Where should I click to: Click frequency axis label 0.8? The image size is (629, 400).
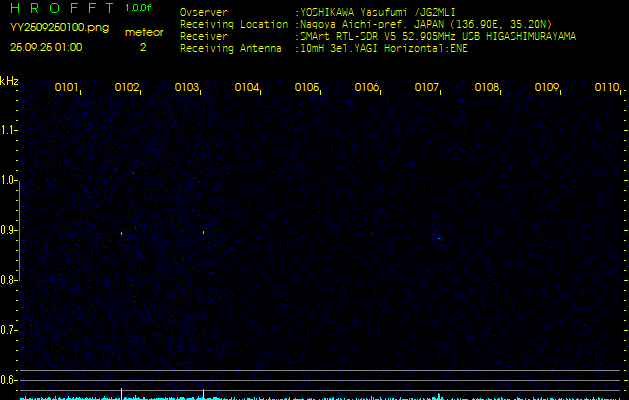pos(7,280)
